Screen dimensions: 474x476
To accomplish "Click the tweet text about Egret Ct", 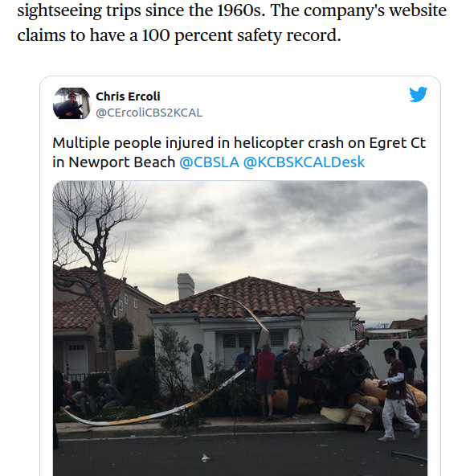I will pos(239,153).
